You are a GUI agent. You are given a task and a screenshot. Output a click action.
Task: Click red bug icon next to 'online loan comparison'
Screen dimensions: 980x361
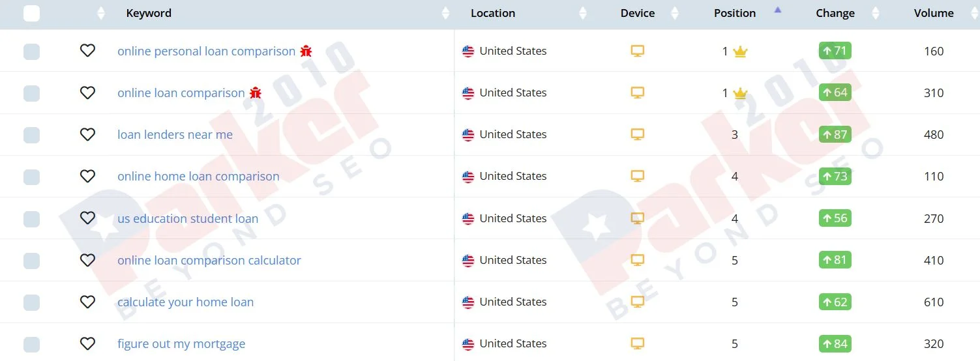(x=256, y=93)
